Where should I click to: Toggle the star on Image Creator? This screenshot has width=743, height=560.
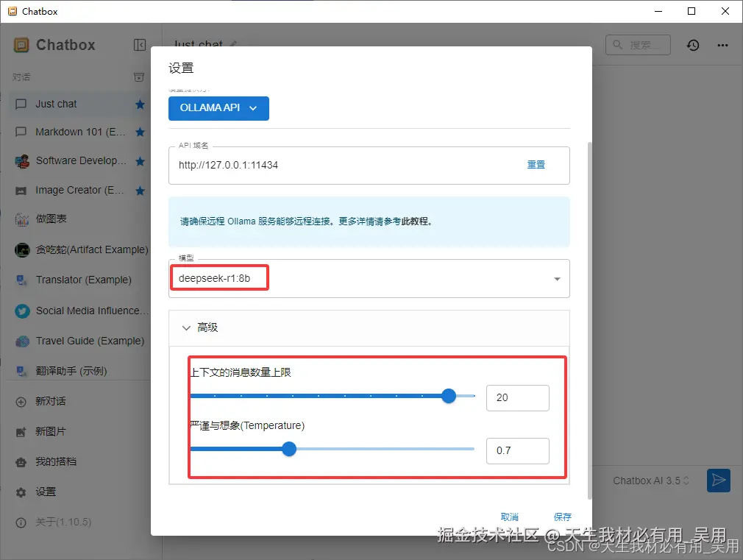[x=139, y=190]
